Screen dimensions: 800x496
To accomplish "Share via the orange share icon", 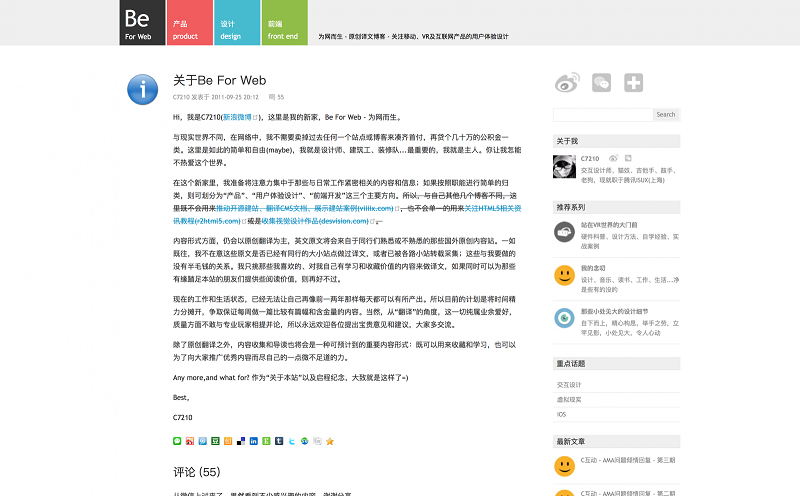I will [228, 441].
